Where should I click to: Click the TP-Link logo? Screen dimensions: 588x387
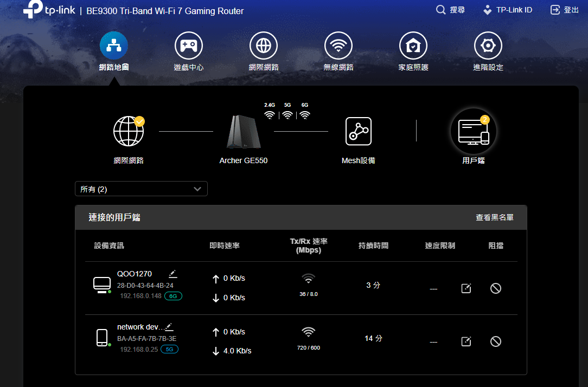point(49,9)
